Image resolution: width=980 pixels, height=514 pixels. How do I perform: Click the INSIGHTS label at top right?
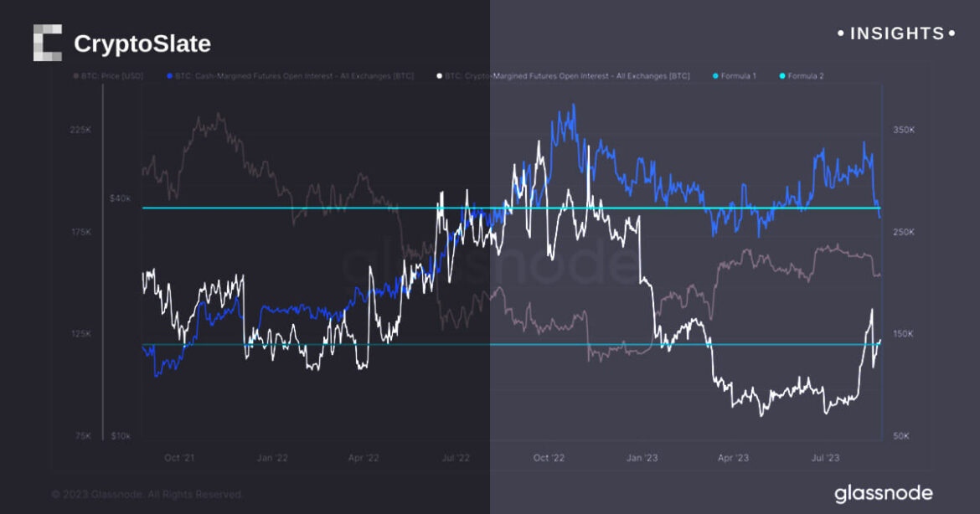(x=897, y=34)
